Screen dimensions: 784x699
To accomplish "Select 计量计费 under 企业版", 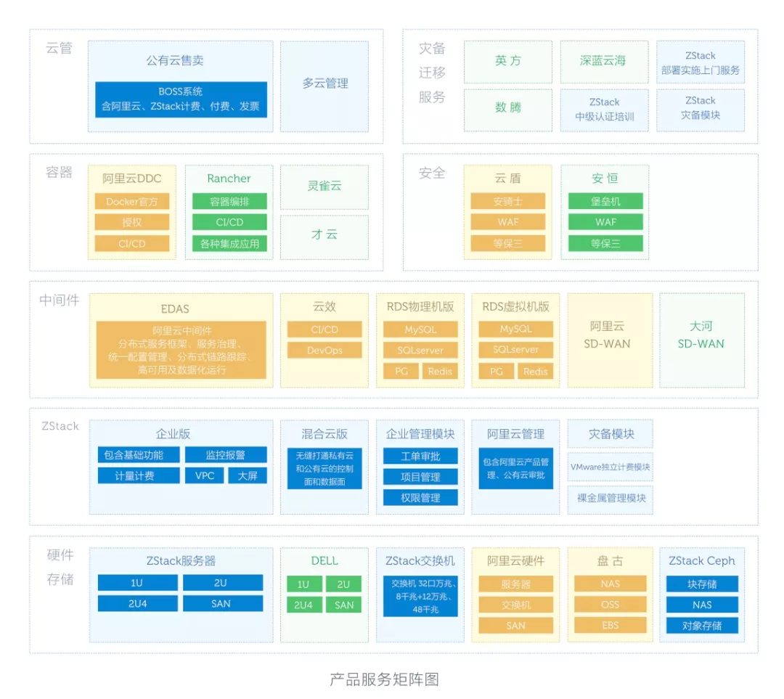I will 139,475.
